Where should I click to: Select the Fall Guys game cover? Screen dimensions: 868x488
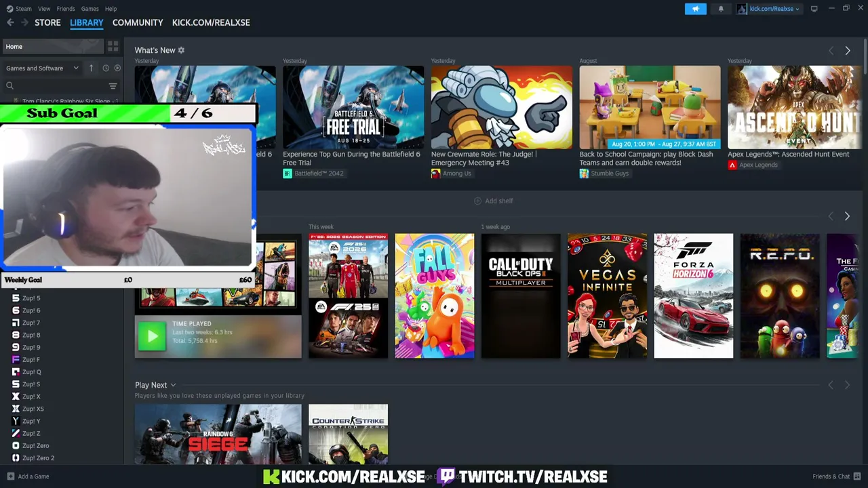tap(435, 296)
